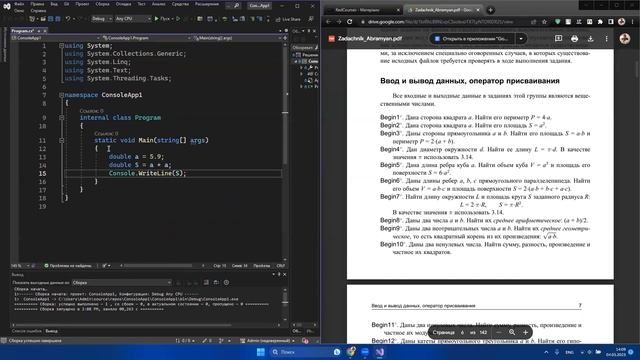Click Chrome back arrow
The height and width of the screenshot is (360, 640).
[329, 22]
